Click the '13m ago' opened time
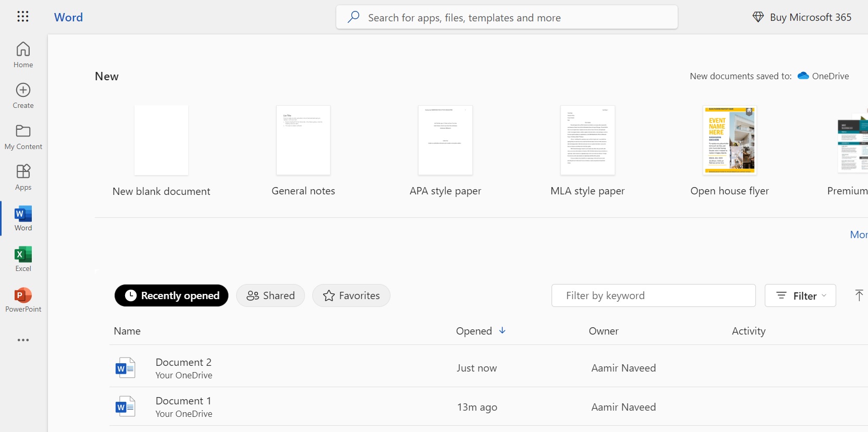The height and width of the screenshot is (432, 868). (477, 407)
